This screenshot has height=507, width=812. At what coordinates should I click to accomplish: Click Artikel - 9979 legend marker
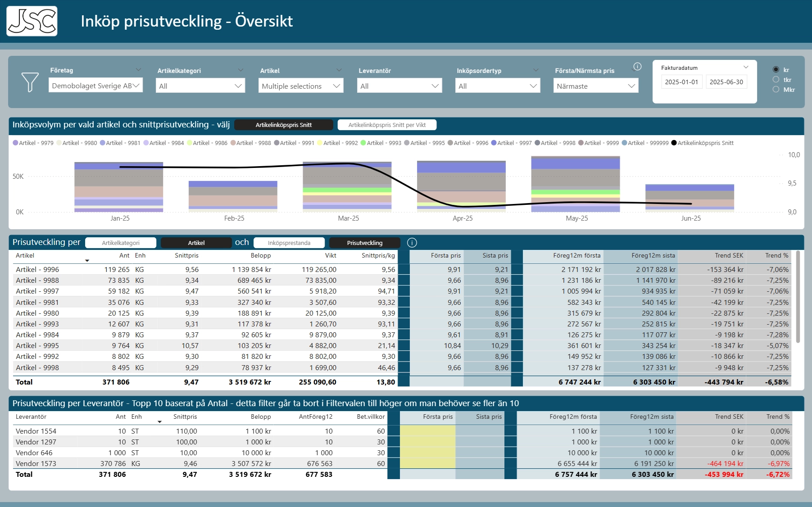pos(16,143)
